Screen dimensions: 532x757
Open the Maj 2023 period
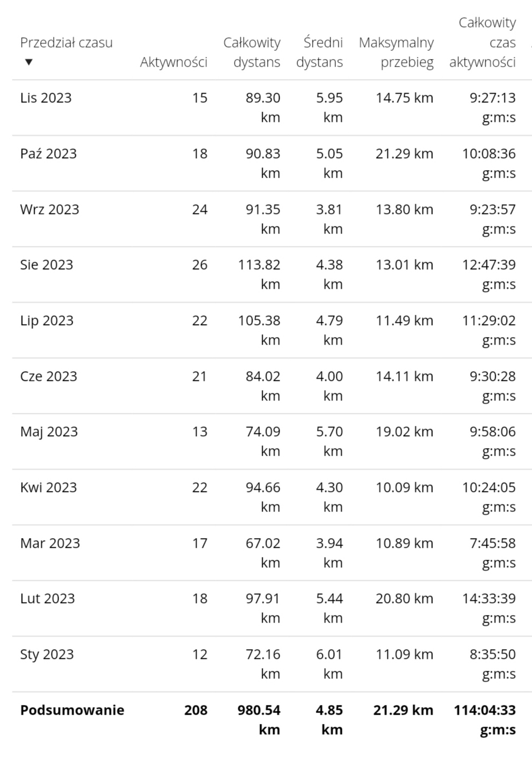[49, 432]
